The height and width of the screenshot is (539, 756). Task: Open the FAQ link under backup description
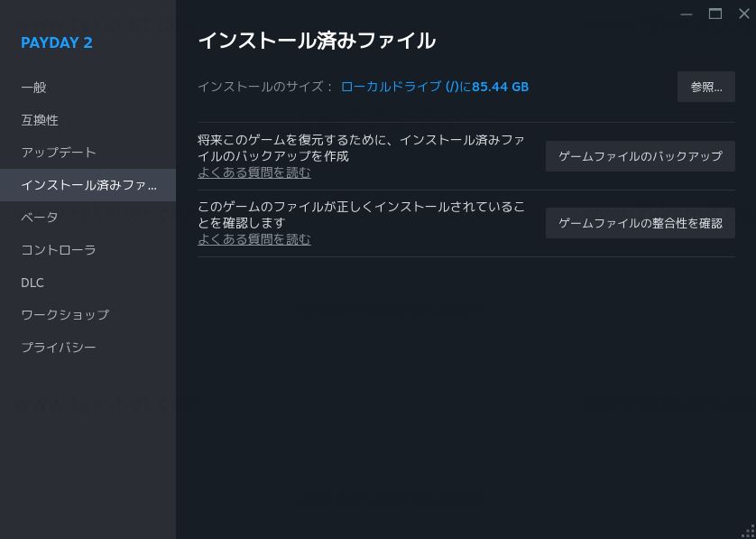(x=254, y=172)
